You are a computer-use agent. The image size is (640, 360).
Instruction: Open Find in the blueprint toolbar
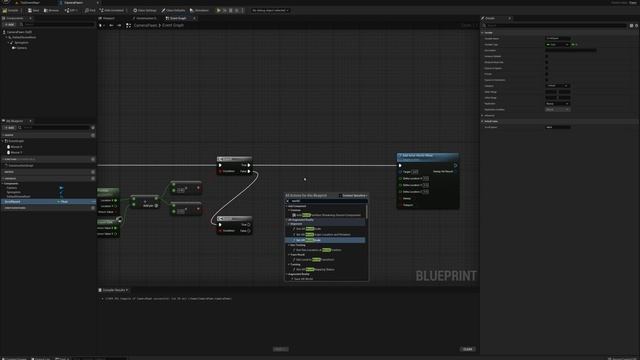[90, 10]
